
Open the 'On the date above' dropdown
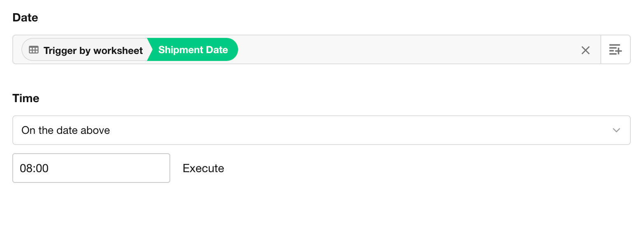(321, 130)
